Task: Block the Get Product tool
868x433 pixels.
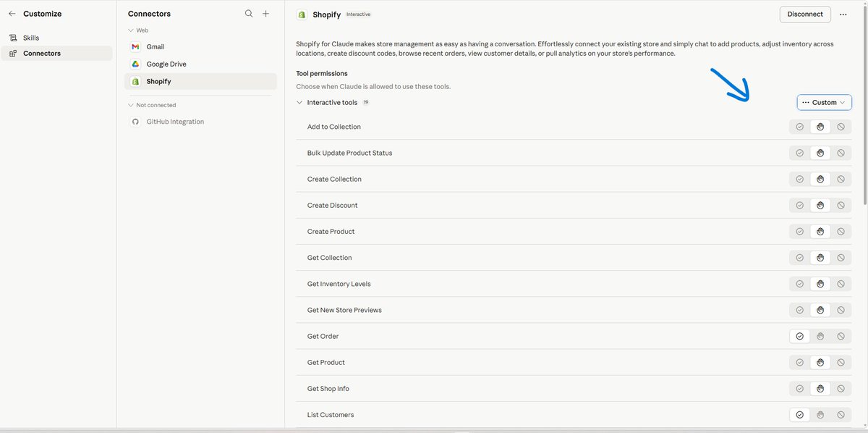Action: [841, 362]
